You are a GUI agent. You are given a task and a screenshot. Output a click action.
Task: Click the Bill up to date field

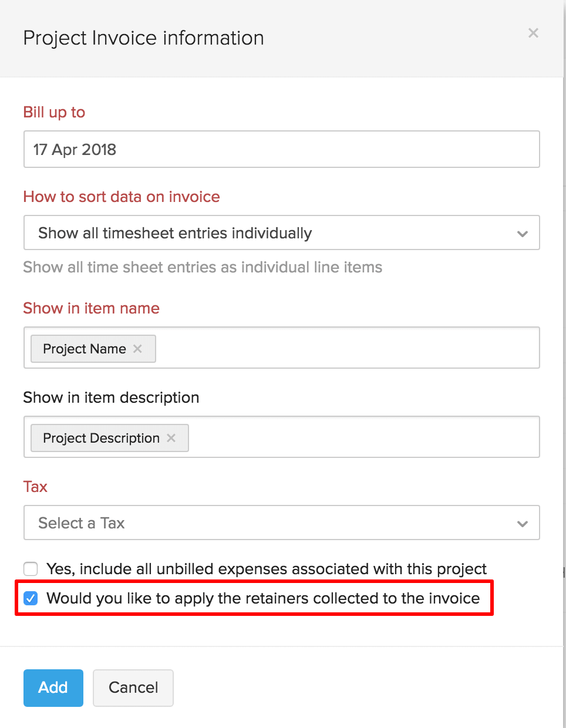[282, 149]
